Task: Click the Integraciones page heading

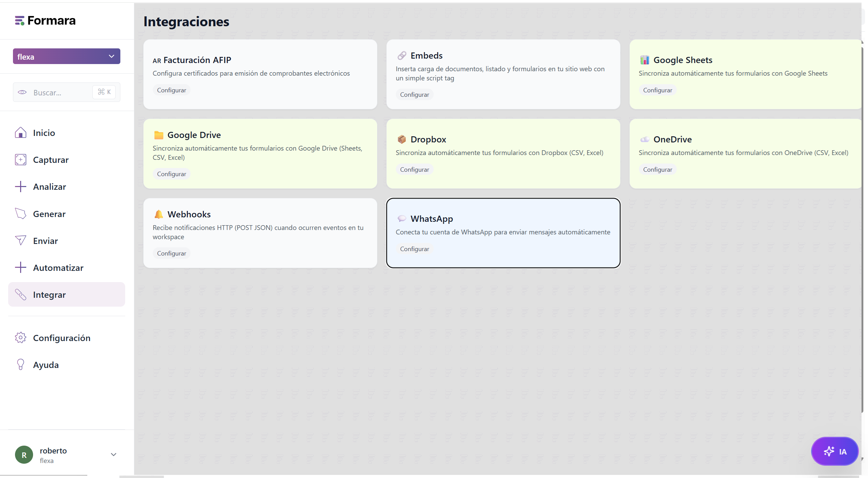Action: click(x=186, y=21)
